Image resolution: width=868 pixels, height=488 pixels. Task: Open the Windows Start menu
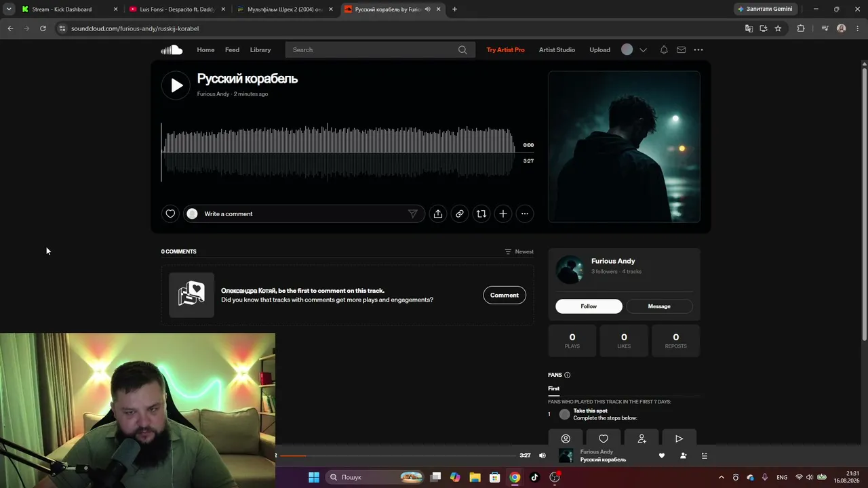[x=314, y=477]
